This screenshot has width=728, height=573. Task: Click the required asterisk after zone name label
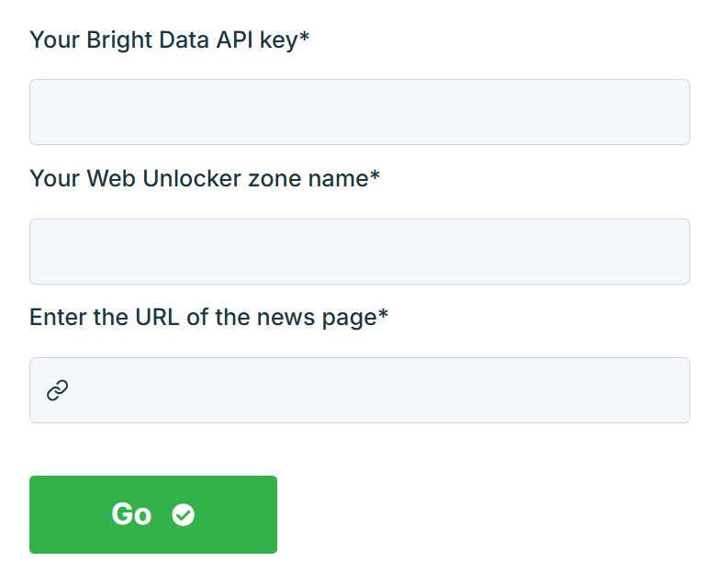pos(375,177)
